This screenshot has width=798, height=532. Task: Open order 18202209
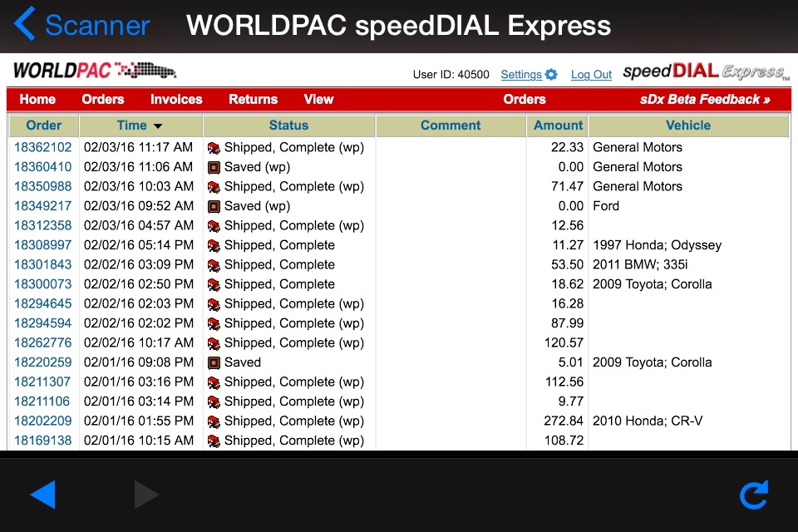(42, 421)
